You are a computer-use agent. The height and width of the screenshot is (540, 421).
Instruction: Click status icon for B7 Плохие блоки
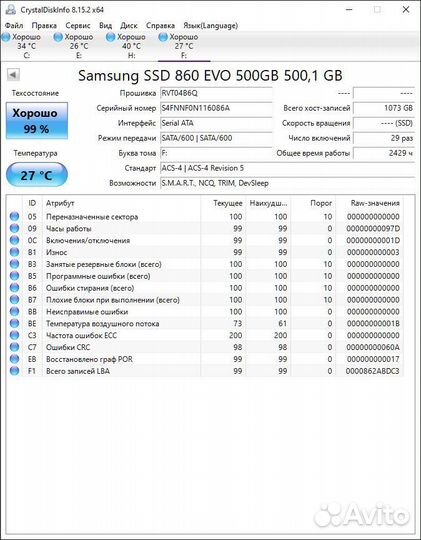coord(14,300)
